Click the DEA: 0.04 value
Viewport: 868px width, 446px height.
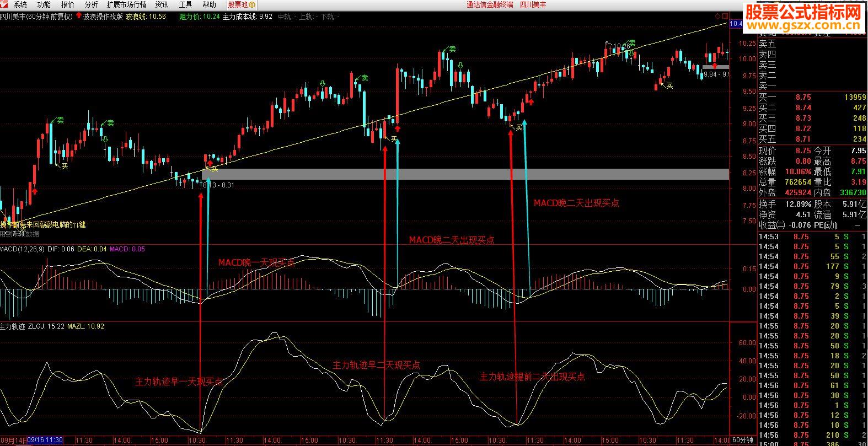92,249
